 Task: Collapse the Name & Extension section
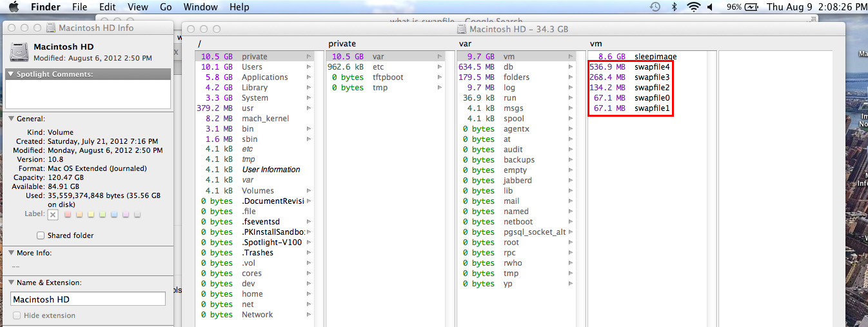(x=11, y=282)
